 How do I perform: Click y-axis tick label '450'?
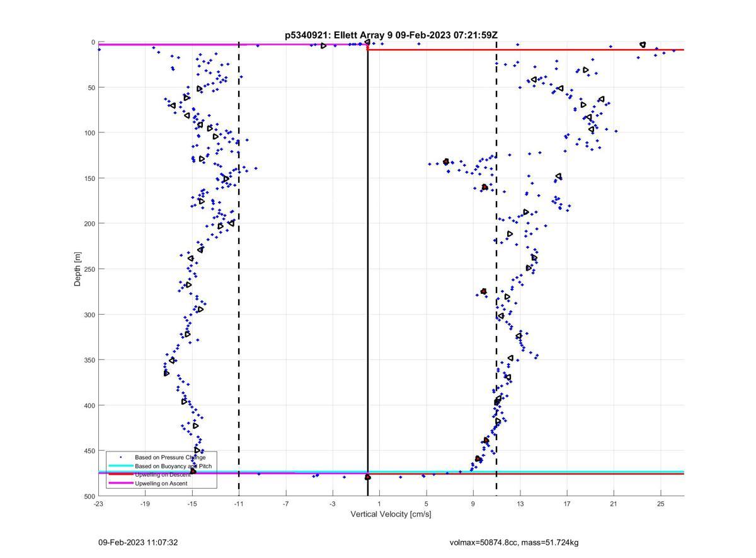click(x=89, y=451)
